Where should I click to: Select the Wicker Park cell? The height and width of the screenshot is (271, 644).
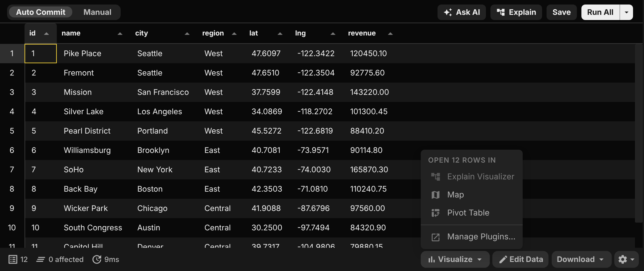(94, 208)
